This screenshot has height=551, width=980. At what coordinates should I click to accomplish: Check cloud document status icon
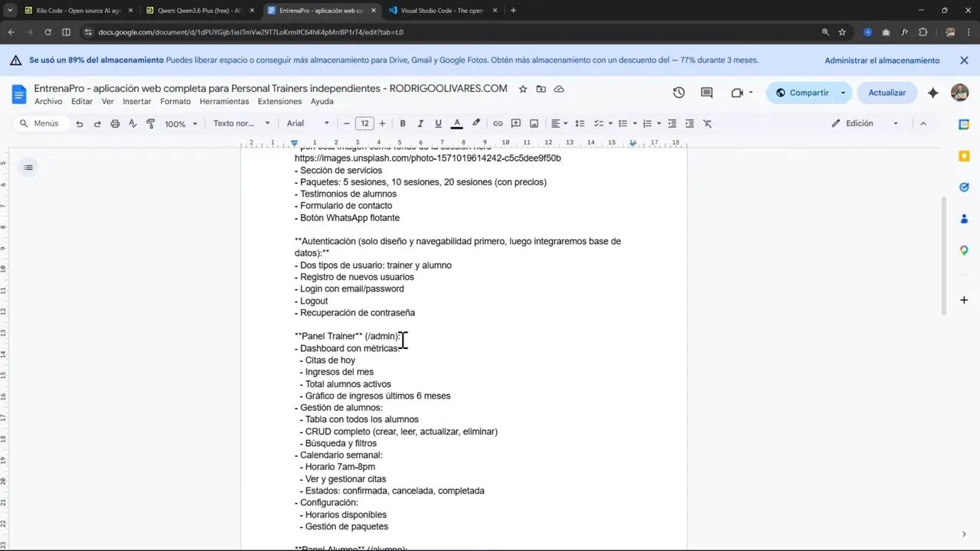click(559, 89)
